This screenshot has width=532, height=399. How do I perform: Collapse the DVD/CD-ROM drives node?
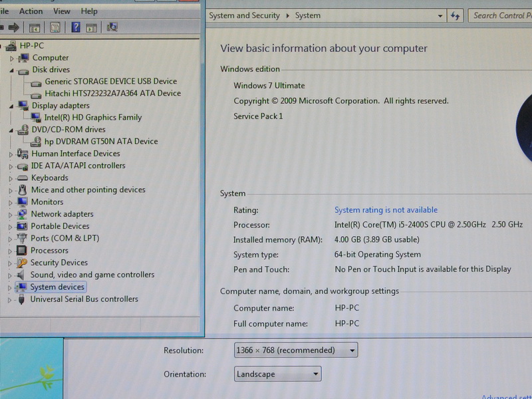[x=11, y=130]
